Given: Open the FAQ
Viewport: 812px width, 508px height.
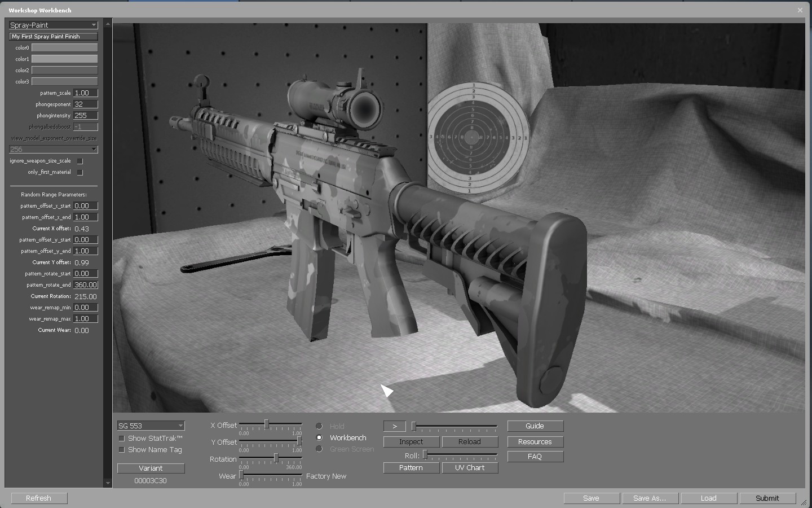Looking at the screenshot, I should coord(535,457).
